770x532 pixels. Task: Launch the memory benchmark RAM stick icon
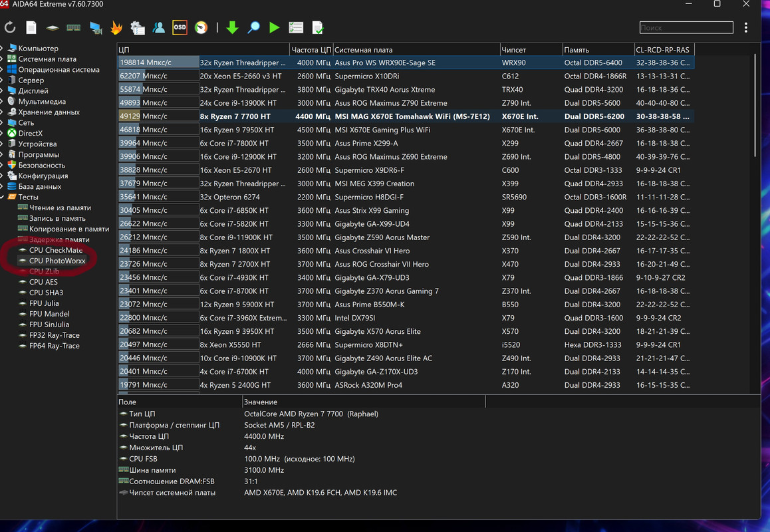[x=74, y=27]
